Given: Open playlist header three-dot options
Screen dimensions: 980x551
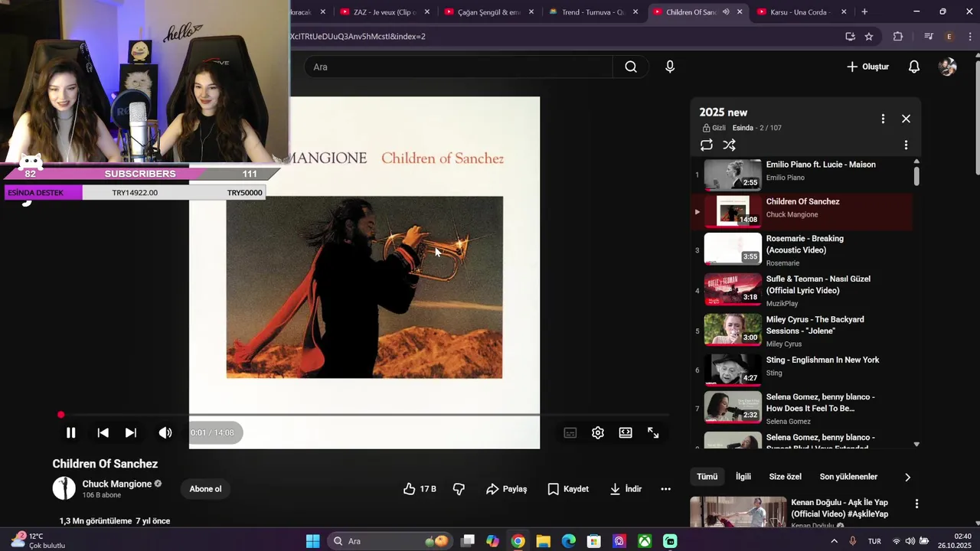Looking at the screenshot, I should [883, 119].
